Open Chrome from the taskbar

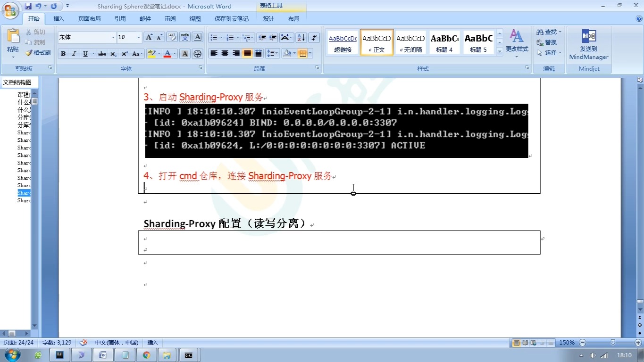click(x=146, y=355)
